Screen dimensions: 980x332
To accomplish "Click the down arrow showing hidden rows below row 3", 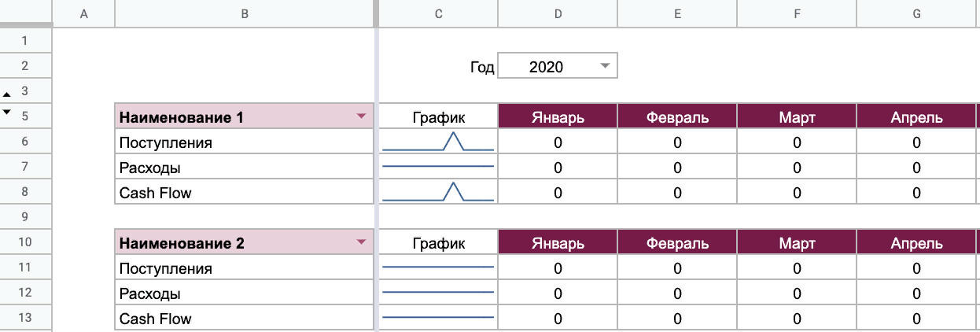I will pos(7,113).
